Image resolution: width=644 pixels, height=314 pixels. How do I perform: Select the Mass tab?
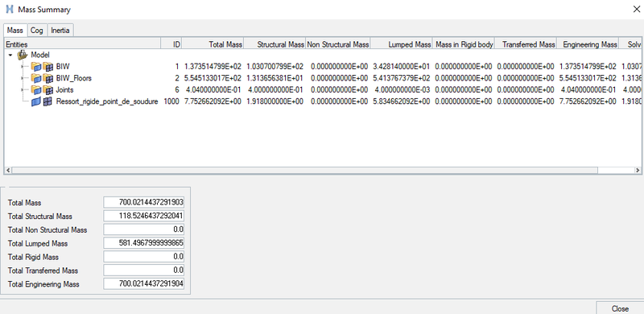(x=15, y=31)
